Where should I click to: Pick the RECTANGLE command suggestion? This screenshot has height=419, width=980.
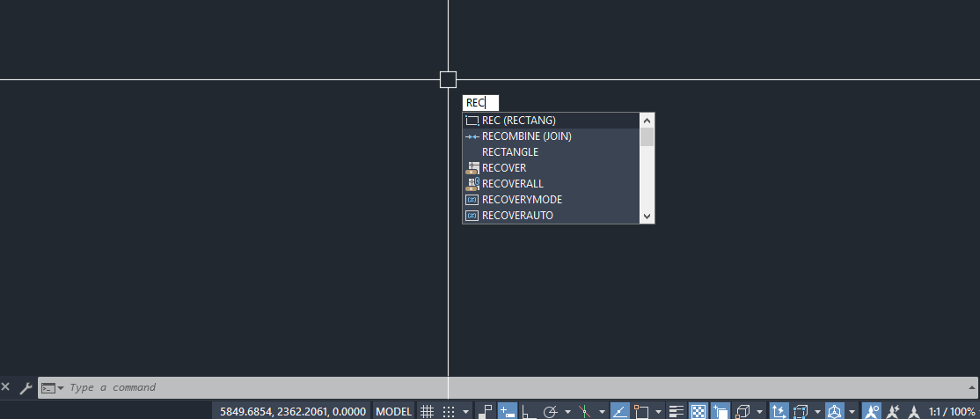(x=552, y=152)
